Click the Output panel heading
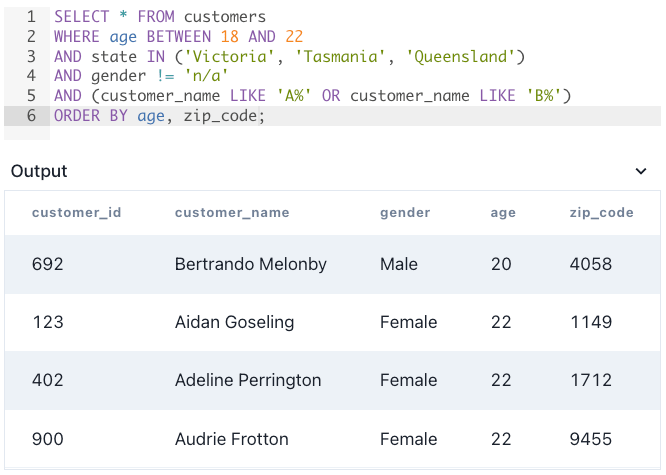 [39, 171]
